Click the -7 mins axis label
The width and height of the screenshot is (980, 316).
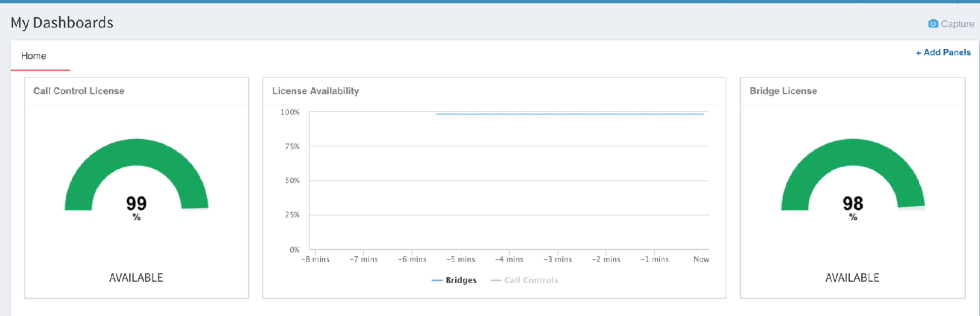[x=364, y=259]
